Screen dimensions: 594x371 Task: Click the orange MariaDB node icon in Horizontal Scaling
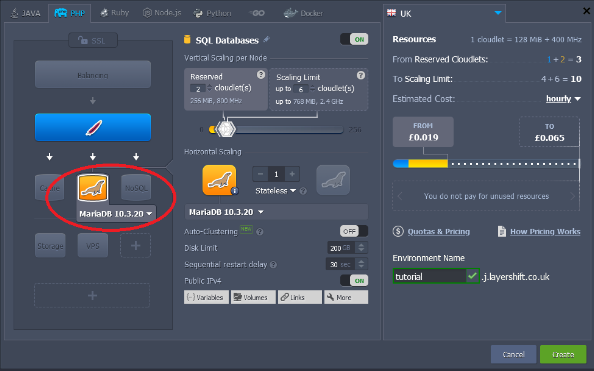click(219, 180)
